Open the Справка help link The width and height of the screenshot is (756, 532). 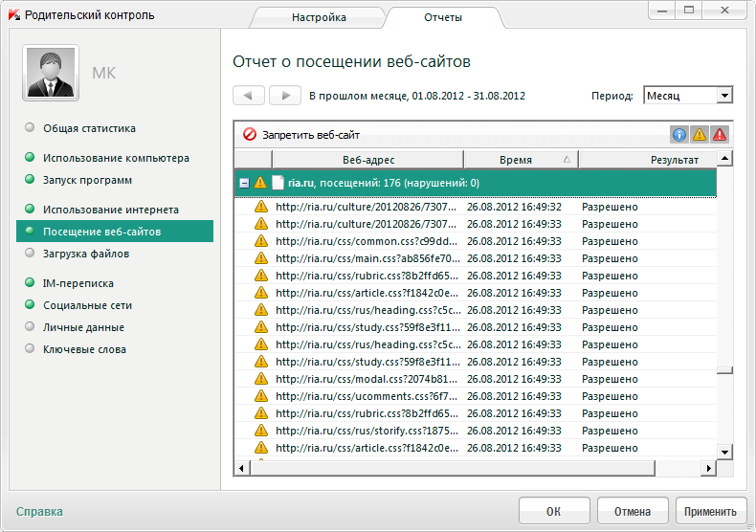click(x=39, y=511)
